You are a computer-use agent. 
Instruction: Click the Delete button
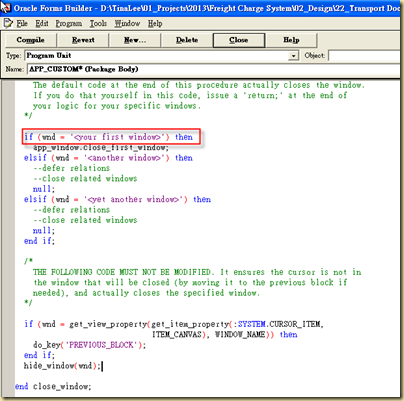(187, 40)
